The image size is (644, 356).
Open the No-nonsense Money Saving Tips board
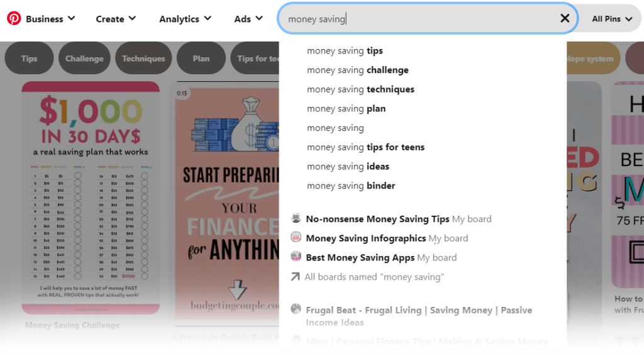391,219
